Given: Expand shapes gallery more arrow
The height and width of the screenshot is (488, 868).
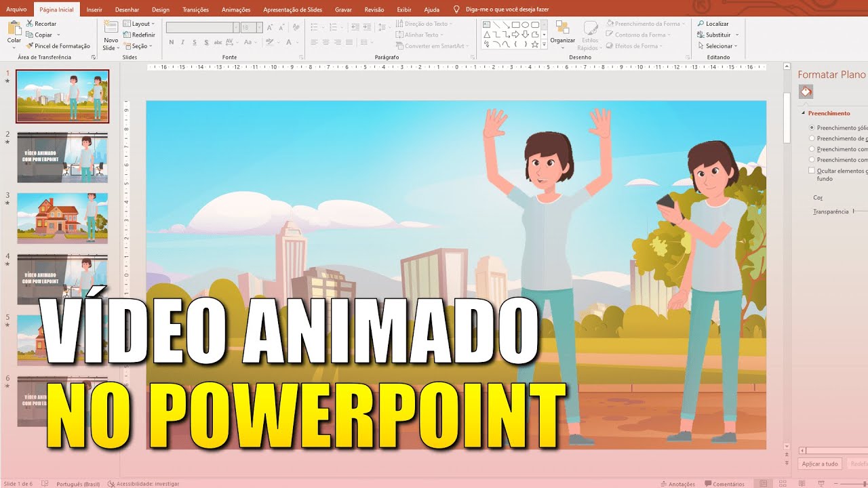Looking at the screenshot, I should pyautogui.click(x=545, y=45).
